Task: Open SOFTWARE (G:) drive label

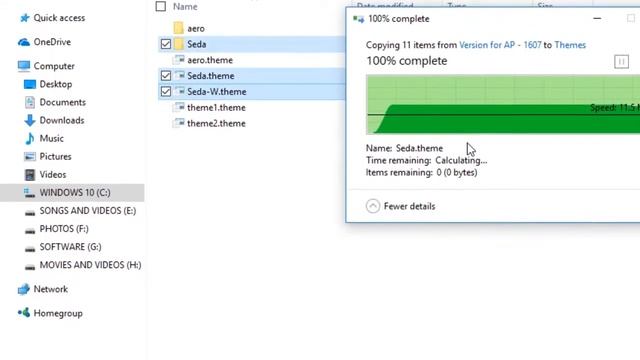Action: pos(70,247)
